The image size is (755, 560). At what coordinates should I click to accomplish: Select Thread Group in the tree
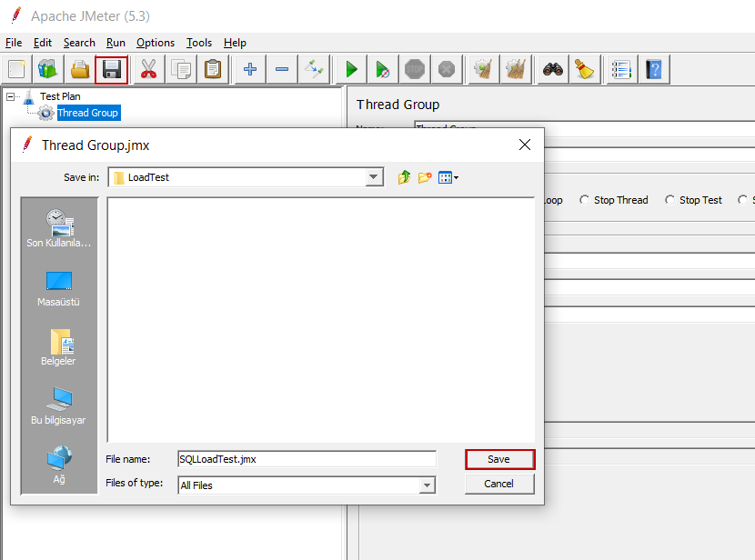tap(87, 113)
